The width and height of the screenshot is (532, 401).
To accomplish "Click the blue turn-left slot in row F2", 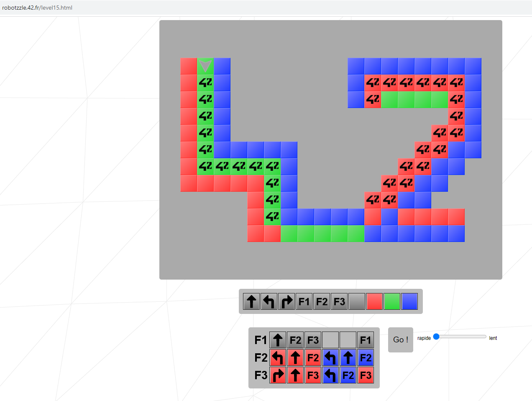I will pyautogui.click(x=330, y=357).
